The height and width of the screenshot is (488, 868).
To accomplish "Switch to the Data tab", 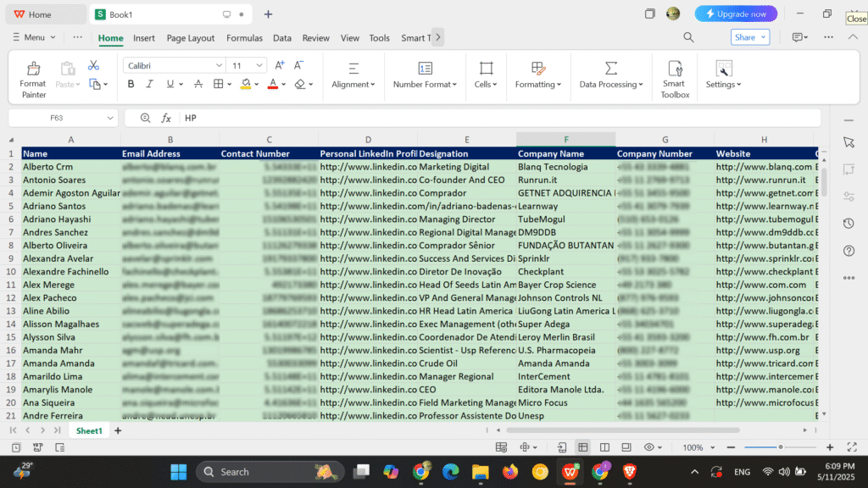I will tap(281, 37).
